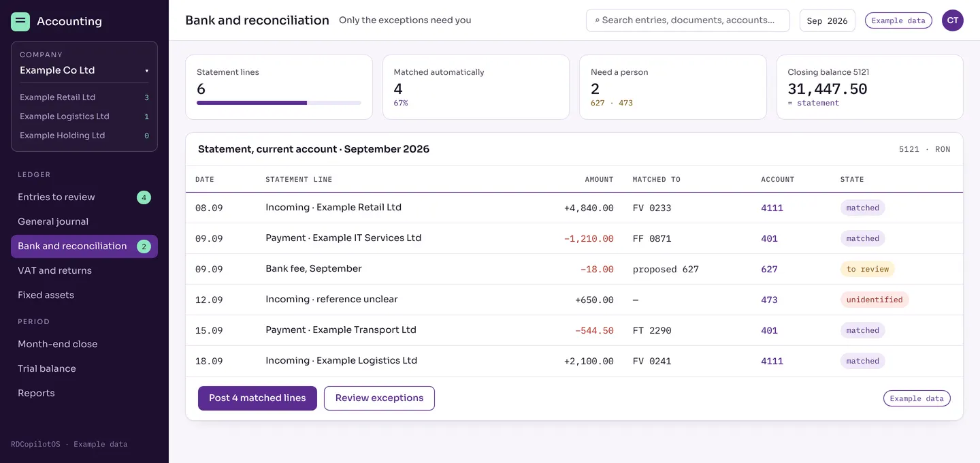Open General journal

[x=84, y=222]
